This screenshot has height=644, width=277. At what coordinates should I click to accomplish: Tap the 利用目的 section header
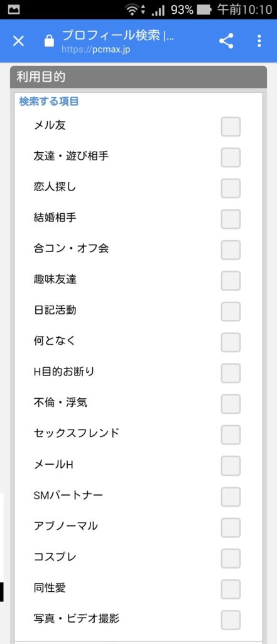(138, 77)
